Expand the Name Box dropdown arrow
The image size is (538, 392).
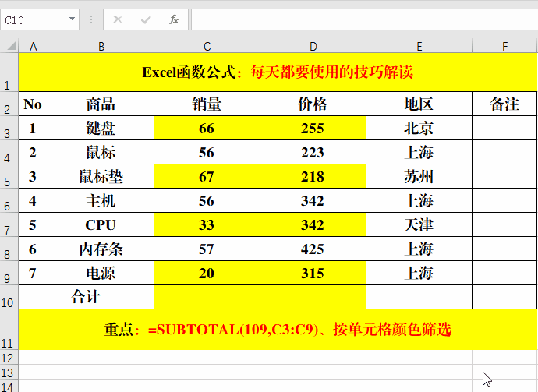pyautogui.click(x=72, y=19)
